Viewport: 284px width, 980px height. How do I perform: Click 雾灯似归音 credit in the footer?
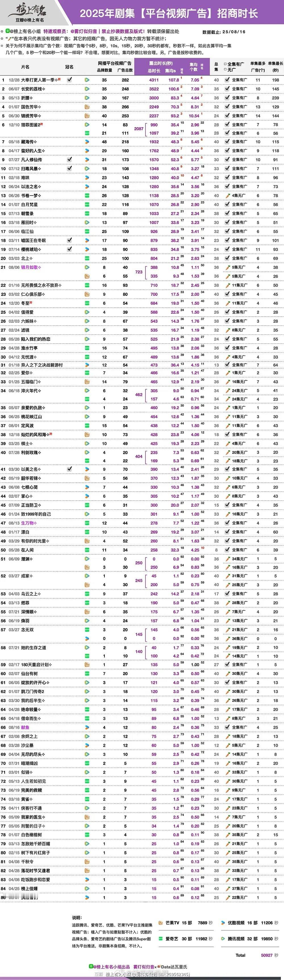coord(144,967)
